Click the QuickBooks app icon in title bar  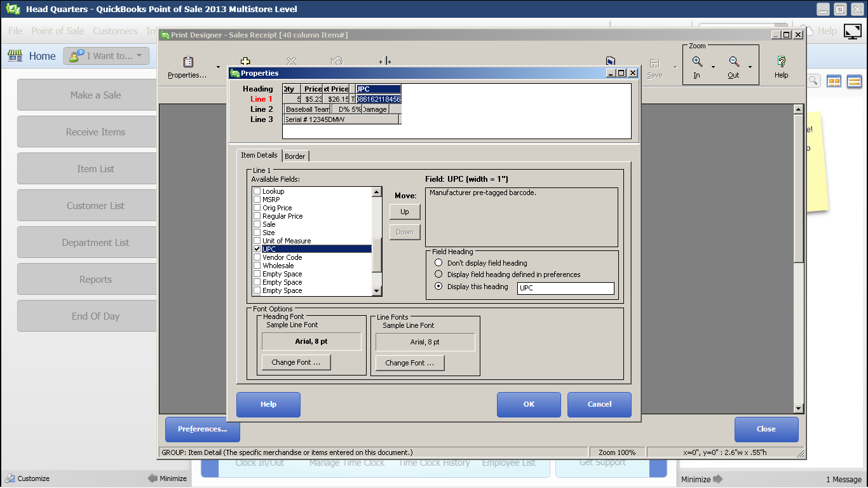[13, 9]
